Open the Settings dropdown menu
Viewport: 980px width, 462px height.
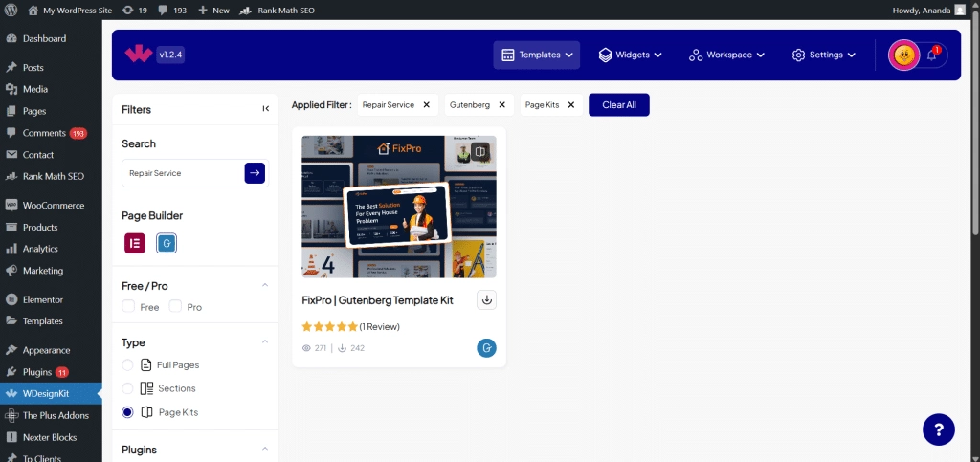pos(826,55)
